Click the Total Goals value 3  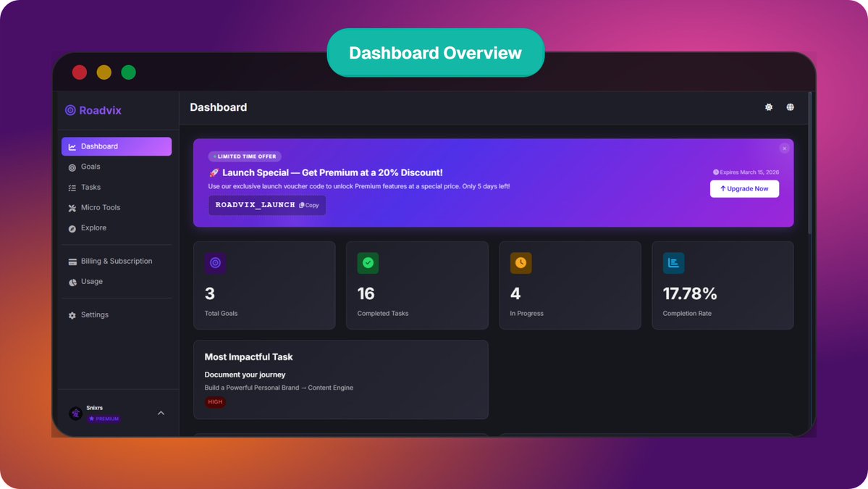(210, 293)
